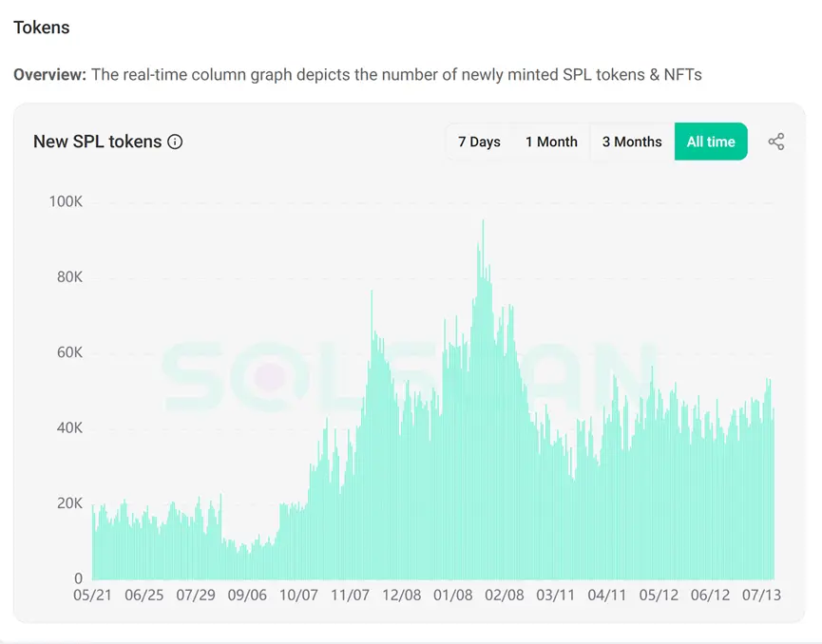
Task: Click the share chart icon
Action: point(777,141)
